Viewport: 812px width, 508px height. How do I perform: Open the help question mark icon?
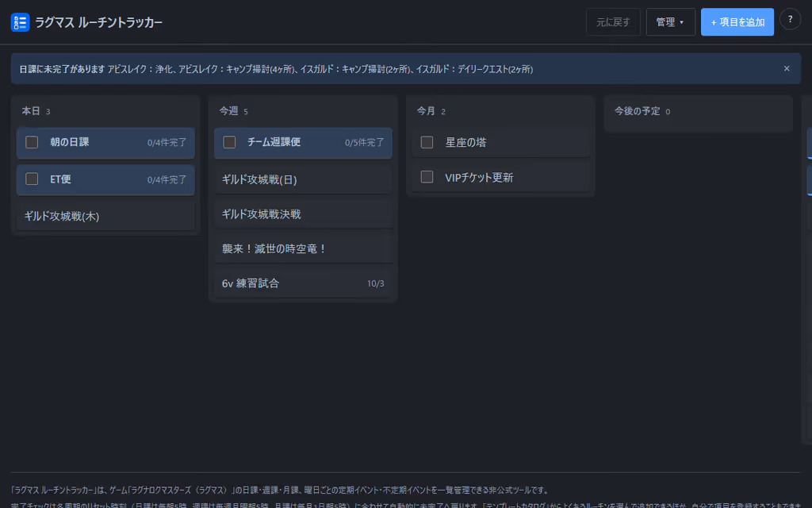click(790, 20)
